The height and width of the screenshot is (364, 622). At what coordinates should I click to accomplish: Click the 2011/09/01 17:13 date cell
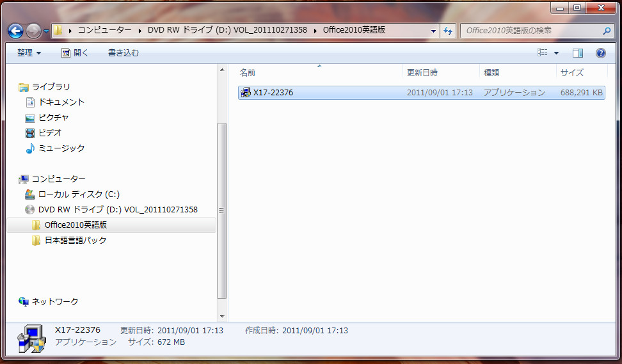pyautogui.click(x=440, y=92)
